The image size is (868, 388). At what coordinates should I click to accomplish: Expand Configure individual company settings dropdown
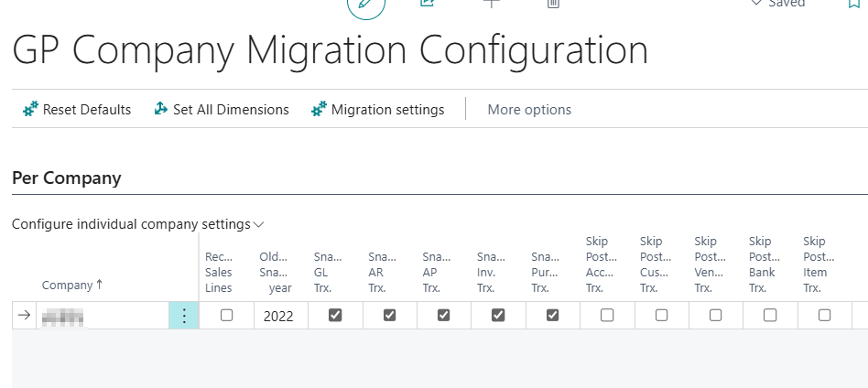coord(137,224)
